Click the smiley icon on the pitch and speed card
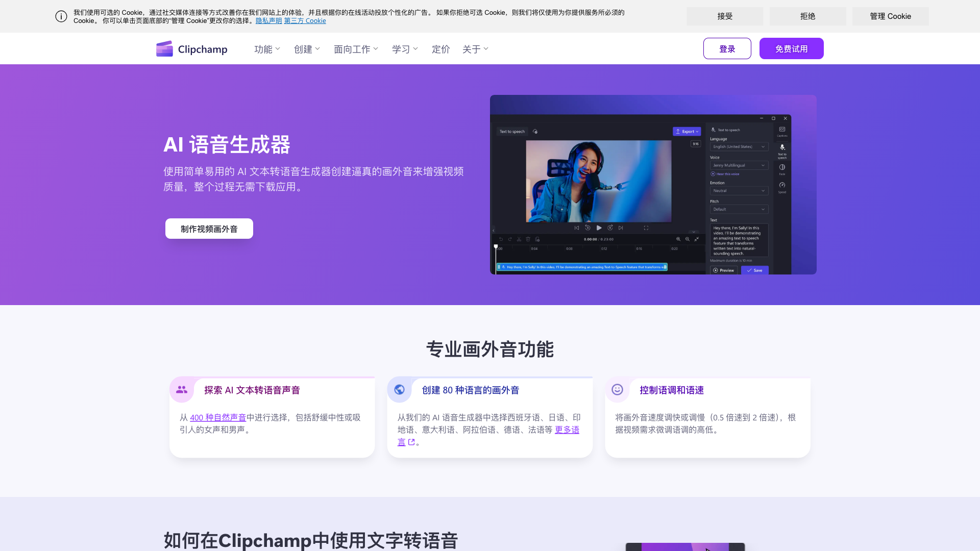 click(618, 390)
